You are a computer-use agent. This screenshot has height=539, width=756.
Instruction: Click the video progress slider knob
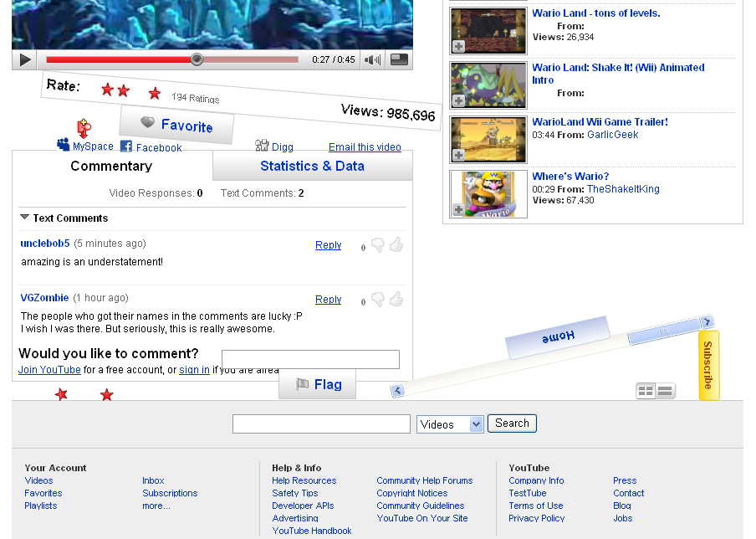pos(197,59)
